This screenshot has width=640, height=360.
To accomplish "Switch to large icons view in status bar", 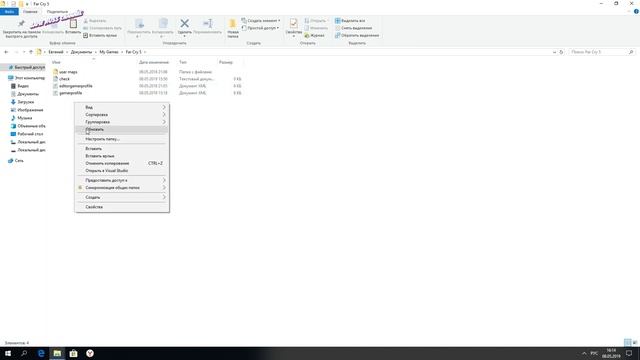I will [x=635, y=342].
